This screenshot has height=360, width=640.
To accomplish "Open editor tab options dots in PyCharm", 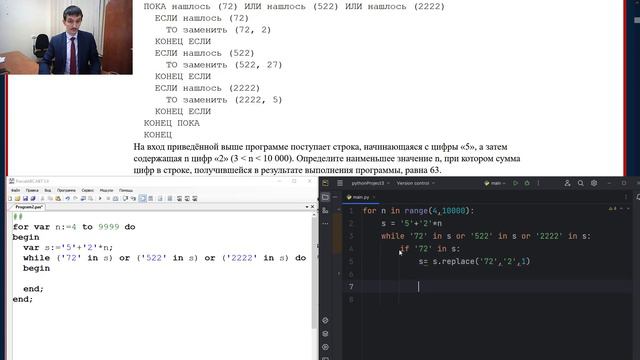I will (x=626, y=197).
